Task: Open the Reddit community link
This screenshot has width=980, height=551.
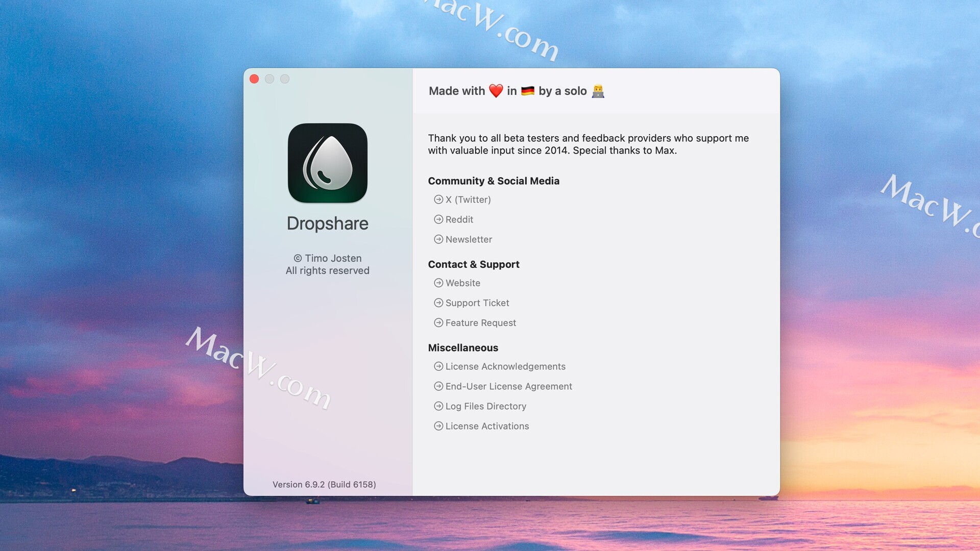Action: 459,219
